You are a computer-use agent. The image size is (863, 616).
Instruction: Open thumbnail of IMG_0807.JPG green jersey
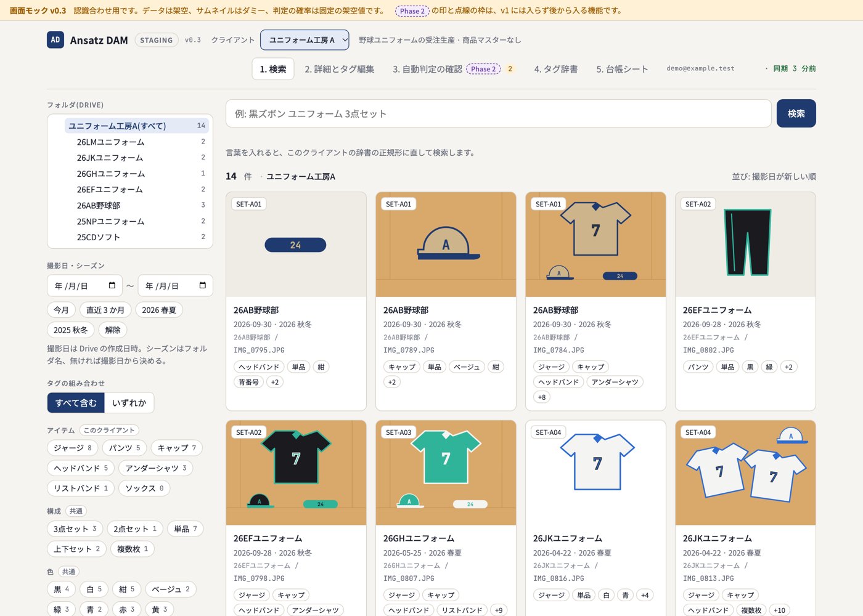[x=446, y=473]
